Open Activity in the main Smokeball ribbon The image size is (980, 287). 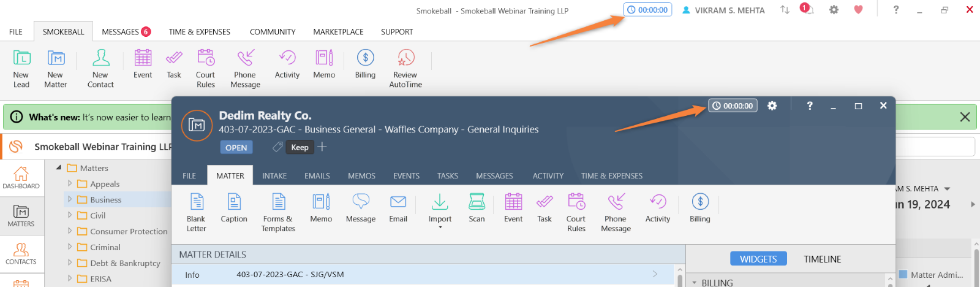coord(287,64)
